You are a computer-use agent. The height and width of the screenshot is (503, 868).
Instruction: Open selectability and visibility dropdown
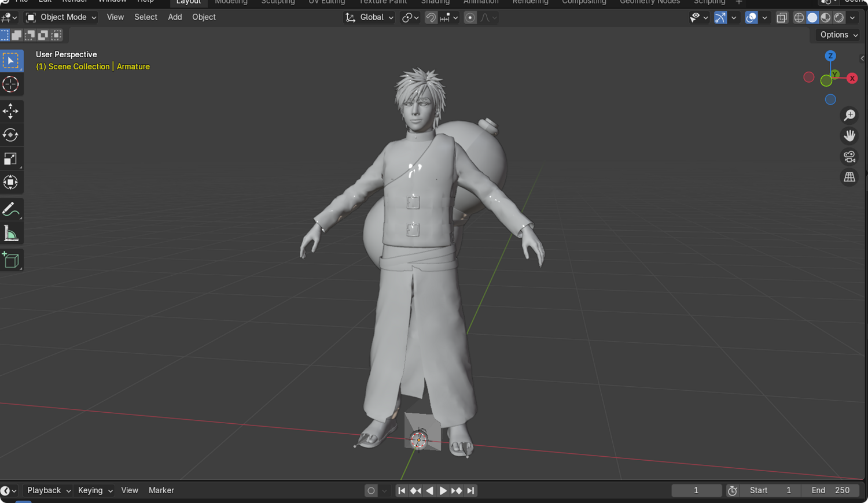tap(699, 17)
